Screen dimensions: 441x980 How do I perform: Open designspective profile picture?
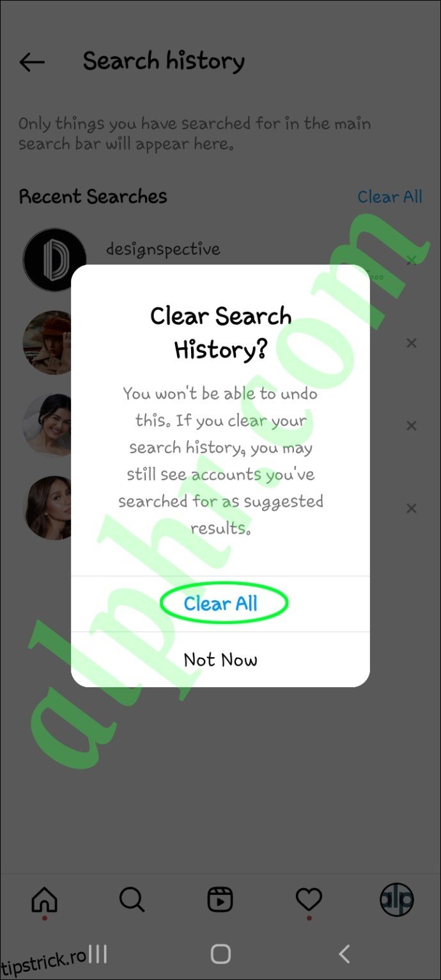[x=54, y=260]
